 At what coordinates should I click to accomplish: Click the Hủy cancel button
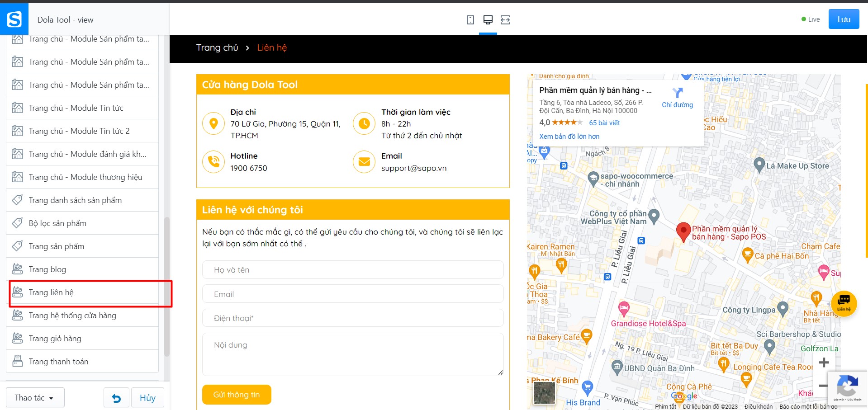pos(147,398)
